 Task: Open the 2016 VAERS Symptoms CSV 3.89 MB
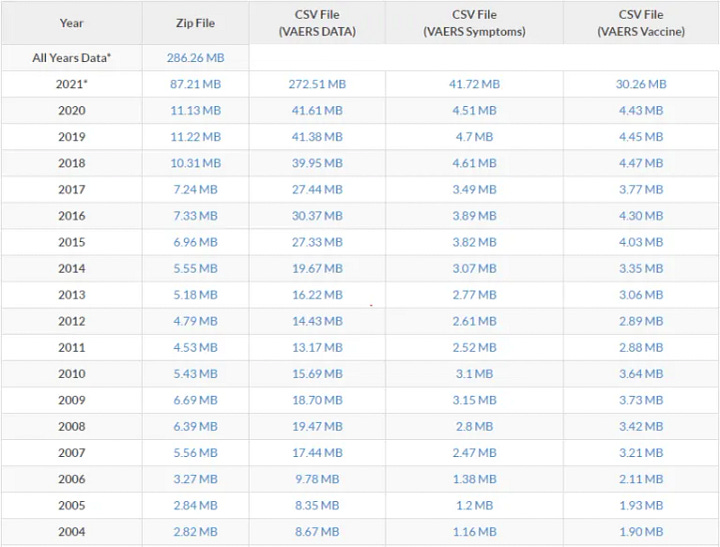(474, 216)
